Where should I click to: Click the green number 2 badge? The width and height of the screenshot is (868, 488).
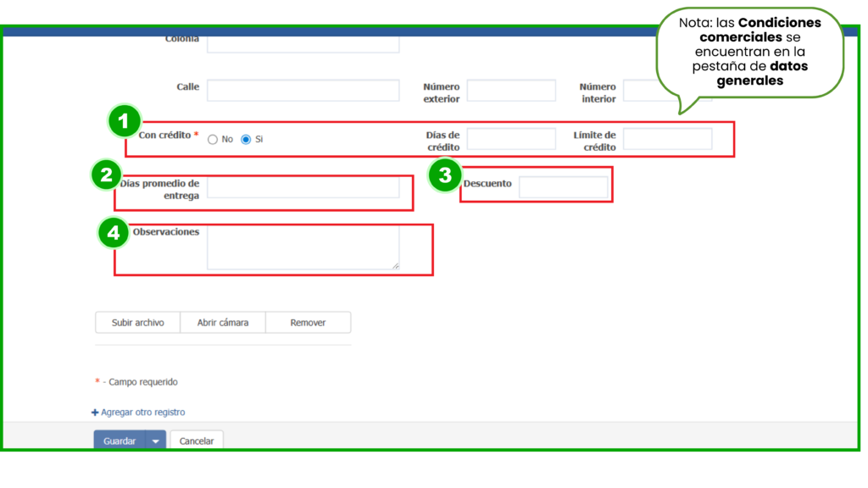[106, 175]
